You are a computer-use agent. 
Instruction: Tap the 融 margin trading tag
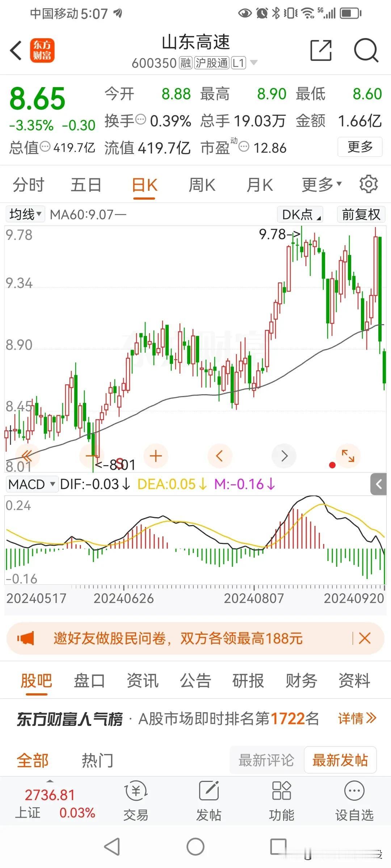185,63
